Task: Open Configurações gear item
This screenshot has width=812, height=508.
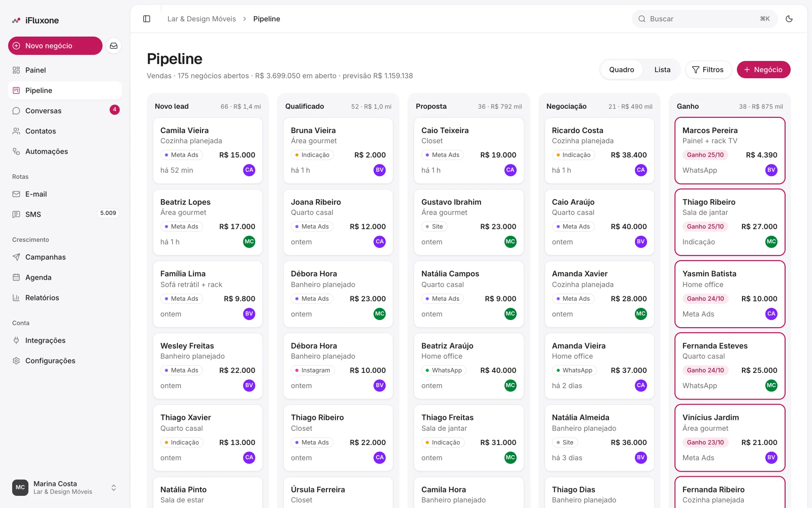Action: click(x=65, y=361)
